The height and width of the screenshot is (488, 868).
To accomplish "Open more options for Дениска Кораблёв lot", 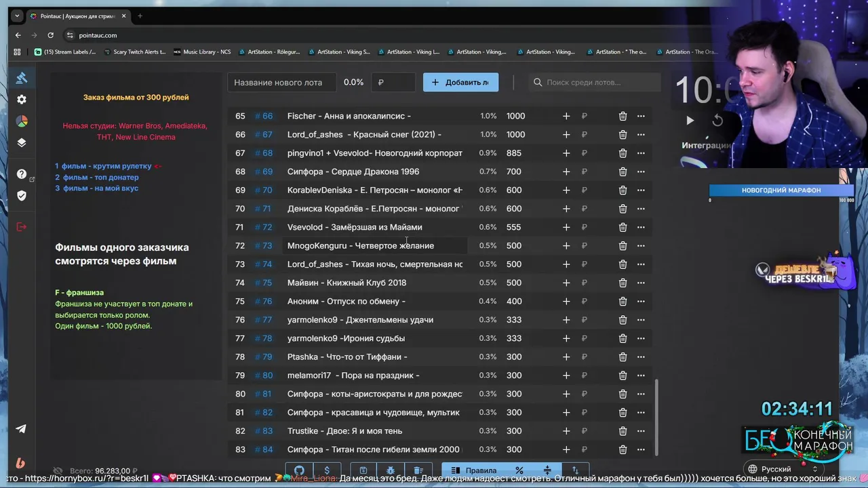I will pyautogui.click(x=641, y=209).
